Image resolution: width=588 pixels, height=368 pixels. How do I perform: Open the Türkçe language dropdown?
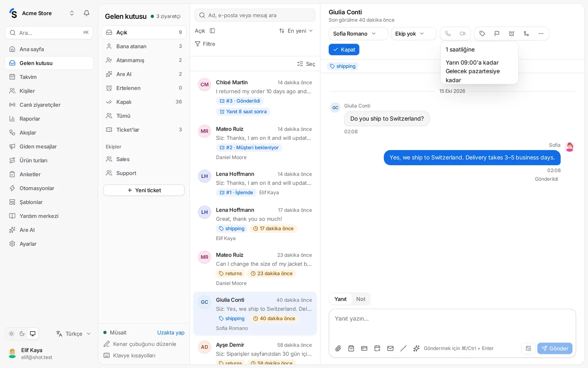pos(73,334)
